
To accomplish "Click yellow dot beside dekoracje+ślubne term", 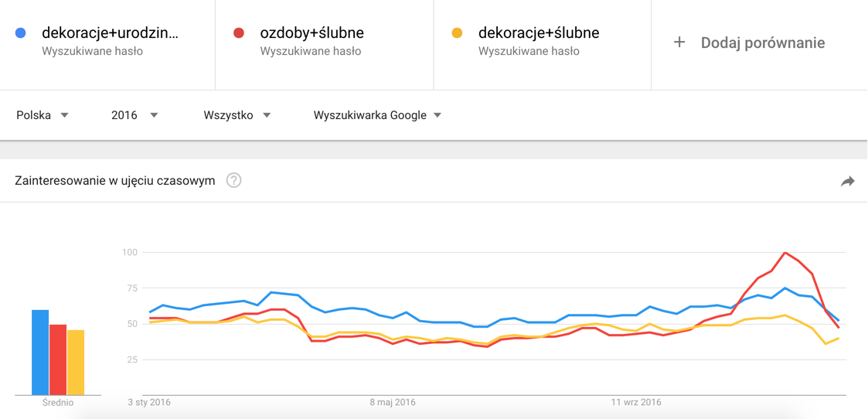I will [457, 33].
